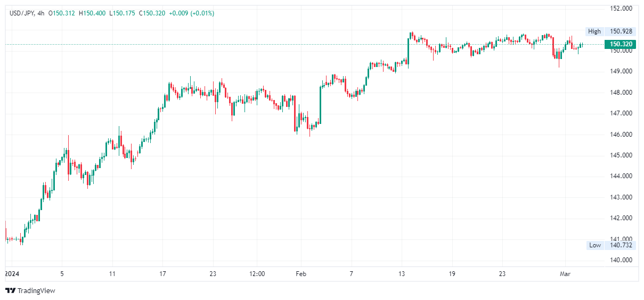Select the Feb time axis label
Image resolution: width=644 pixels, height=300 pixels.
click(x=301, y=273)
